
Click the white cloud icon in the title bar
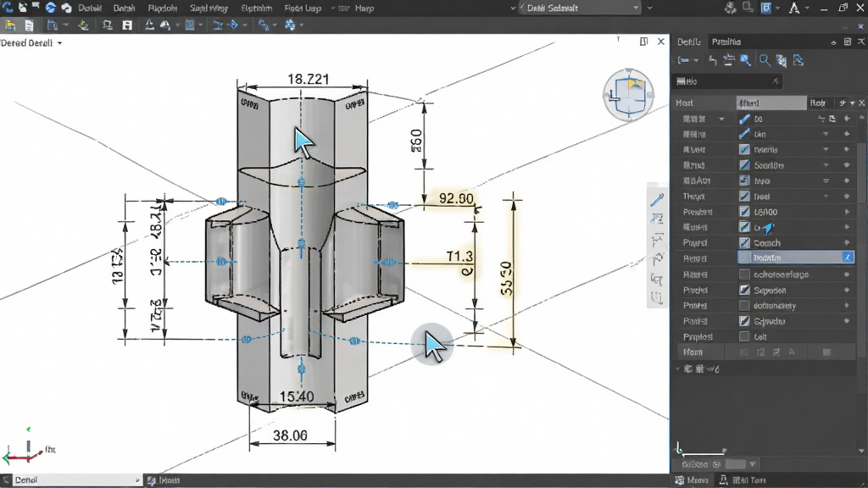tap(66, 8)
